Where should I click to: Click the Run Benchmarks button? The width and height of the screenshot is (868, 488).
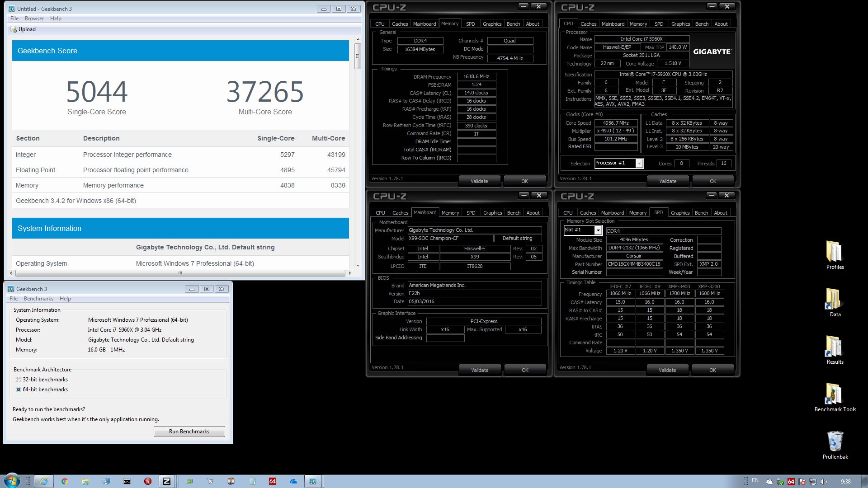point(189,432)
